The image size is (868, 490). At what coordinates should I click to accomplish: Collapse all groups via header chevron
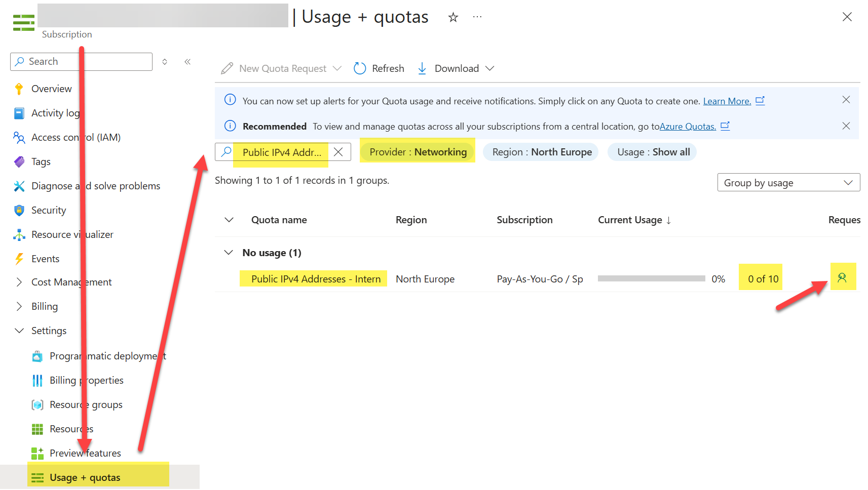tap(229, 220)
